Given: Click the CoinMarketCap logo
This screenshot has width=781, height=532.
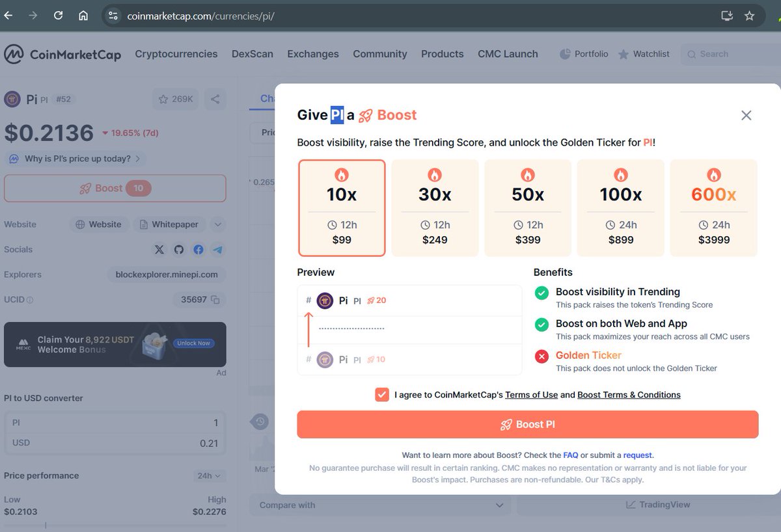Looking at the screenshot, I should (x=62, y=55).
